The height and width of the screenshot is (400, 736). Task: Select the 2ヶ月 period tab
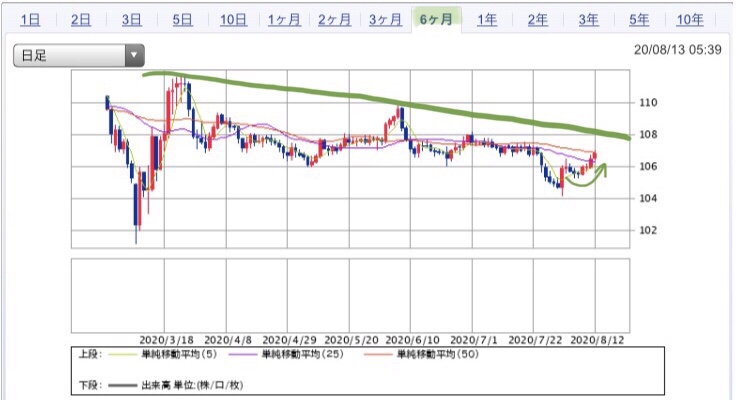(x=334, y=20)
